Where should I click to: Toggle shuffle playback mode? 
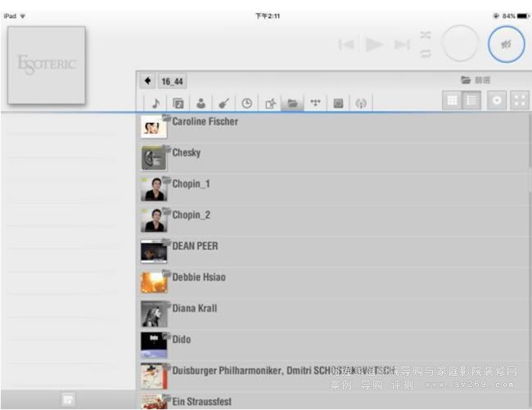pos(425,35)
